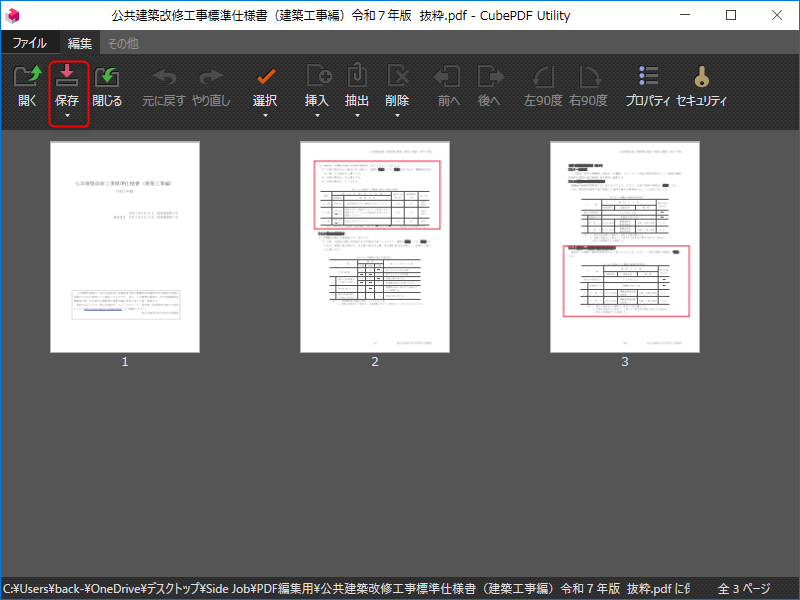Viewport: 800px width, 600px height.
Task: Select the page 2 thumbnail
Action: 375,247
